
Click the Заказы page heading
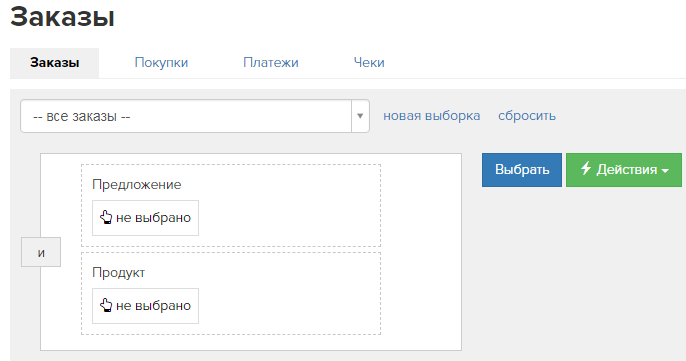62,17
